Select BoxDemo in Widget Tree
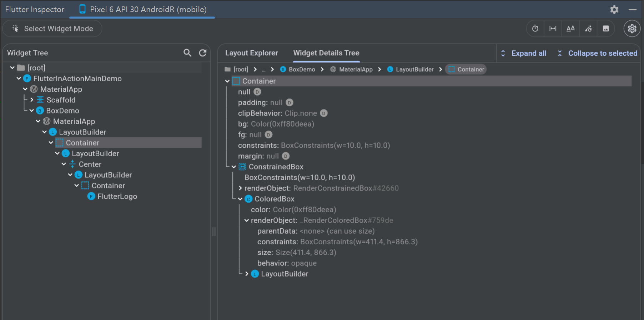644x320 pixels. [62, 111]
